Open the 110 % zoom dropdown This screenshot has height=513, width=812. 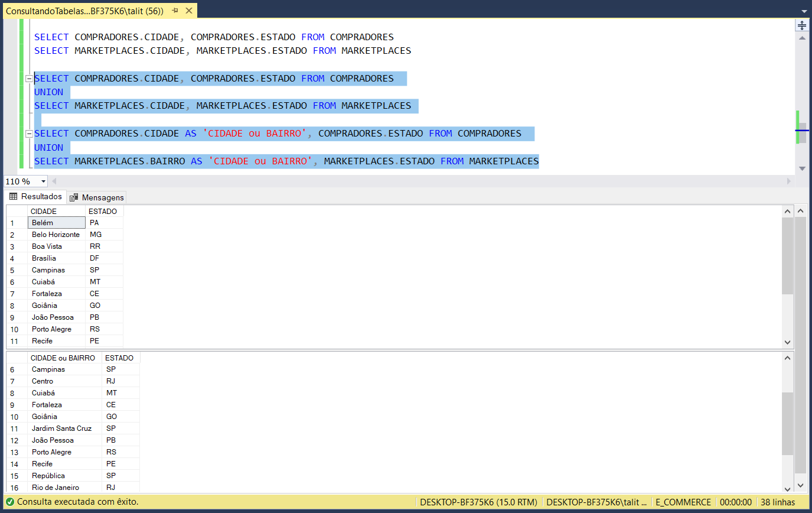(x=44, y=181)
